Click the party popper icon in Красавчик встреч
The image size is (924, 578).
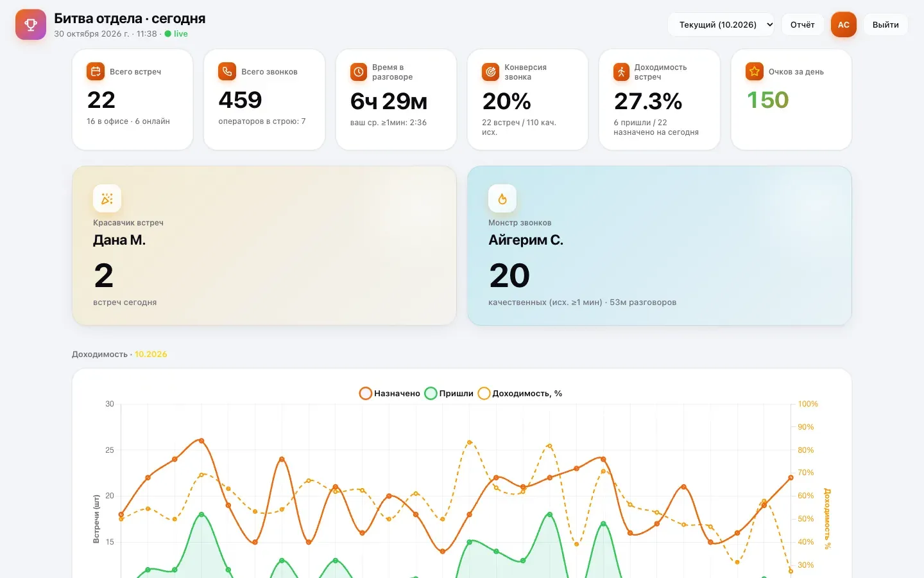click(107, 198)
